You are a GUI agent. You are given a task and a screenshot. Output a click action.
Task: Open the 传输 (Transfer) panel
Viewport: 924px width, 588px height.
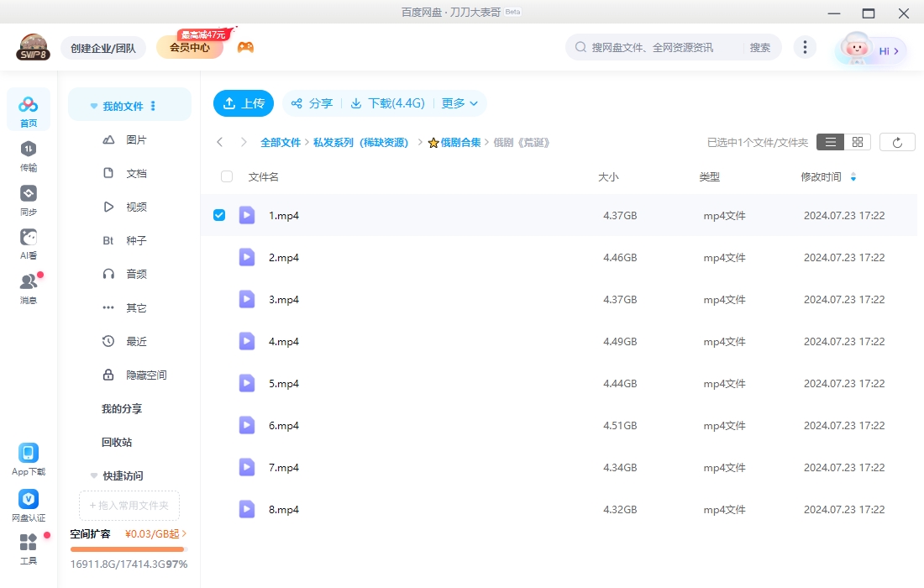pos(28,154)
